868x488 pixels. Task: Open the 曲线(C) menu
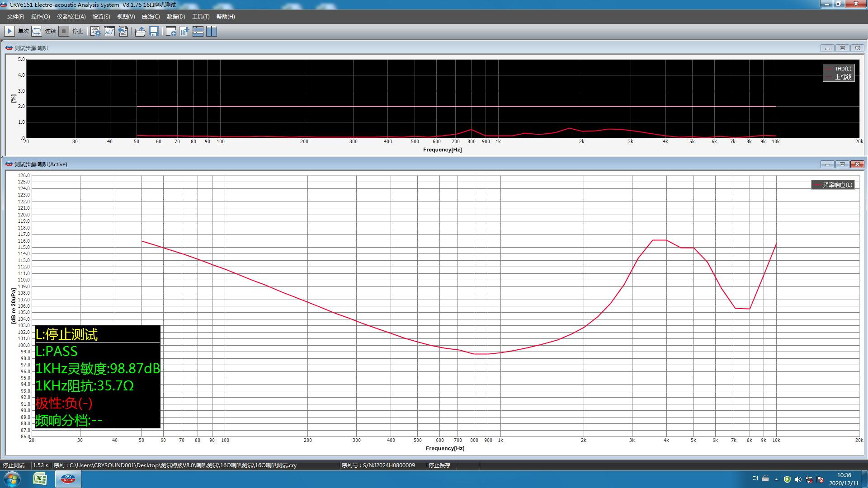click(x=151, y=17)
